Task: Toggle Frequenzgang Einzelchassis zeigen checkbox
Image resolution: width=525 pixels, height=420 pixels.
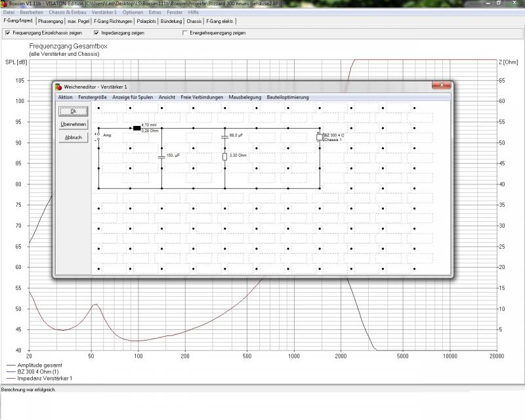Action: point(7,33)
